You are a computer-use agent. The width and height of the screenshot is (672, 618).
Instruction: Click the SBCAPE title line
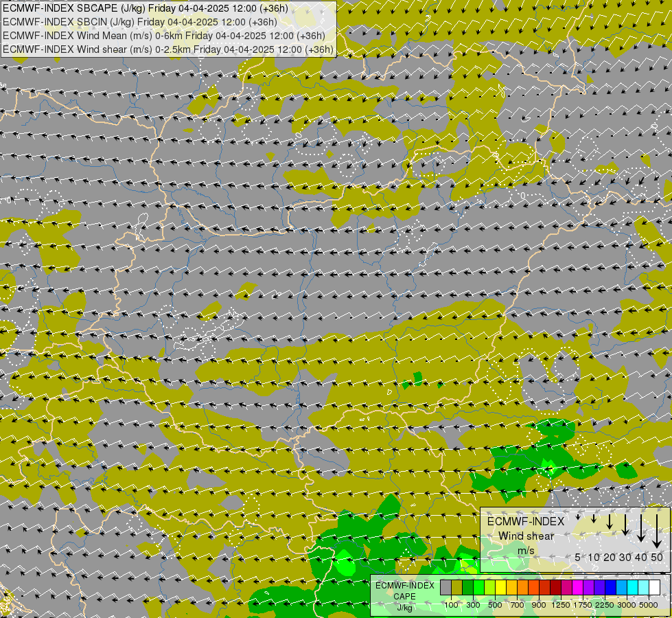click(146, 8)
